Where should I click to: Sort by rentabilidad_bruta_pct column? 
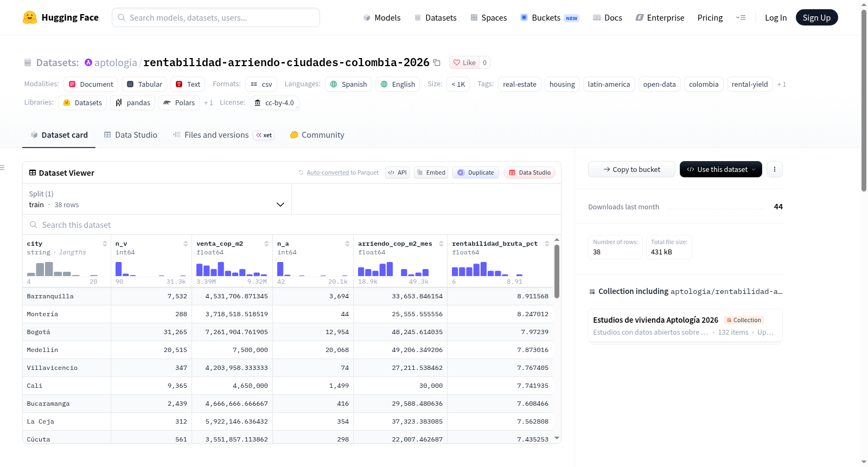[x=547, y=244]
